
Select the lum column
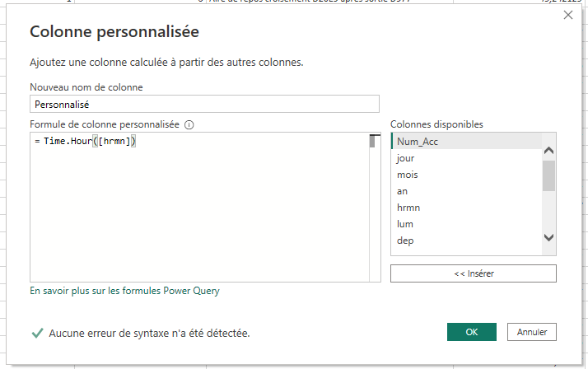pos(466,224)
